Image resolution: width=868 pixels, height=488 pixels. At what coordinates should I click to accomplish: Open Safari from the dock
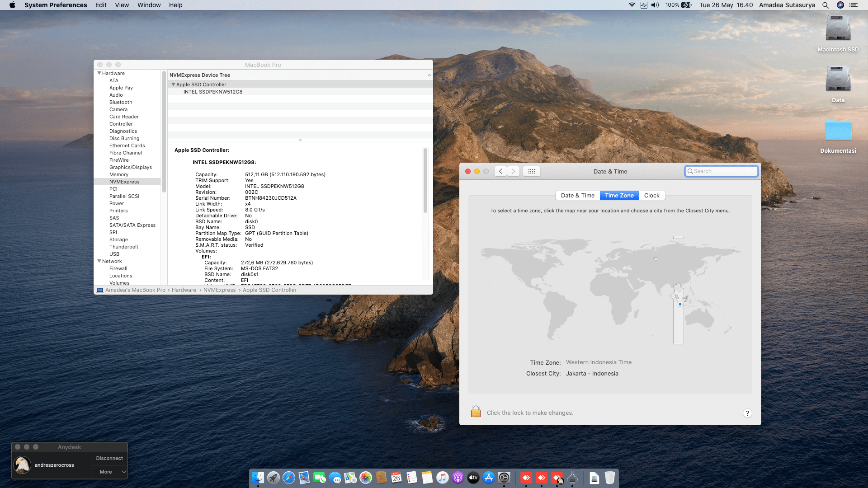click(x=288, y=478)
